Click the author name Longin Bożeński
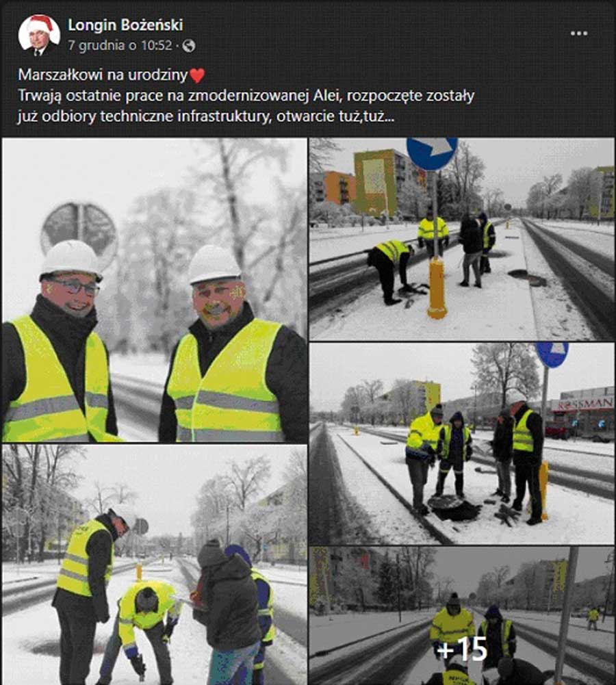 point(125,25)
